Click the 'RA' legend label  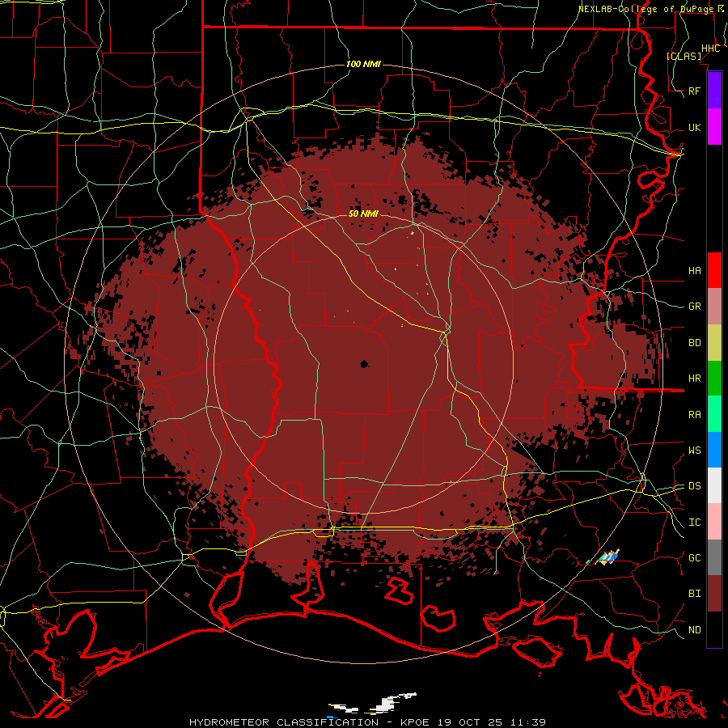coord(694,415)
